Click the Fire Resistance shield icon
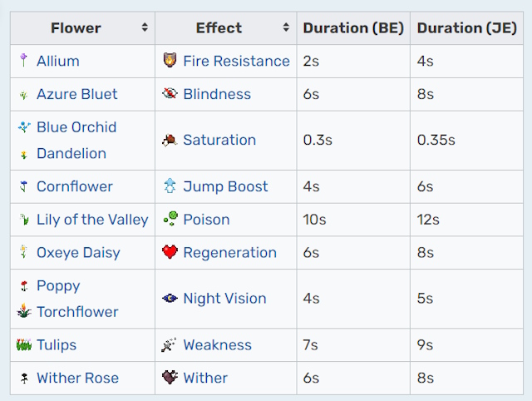The image size is (532, 401). [x=170, y=60]
